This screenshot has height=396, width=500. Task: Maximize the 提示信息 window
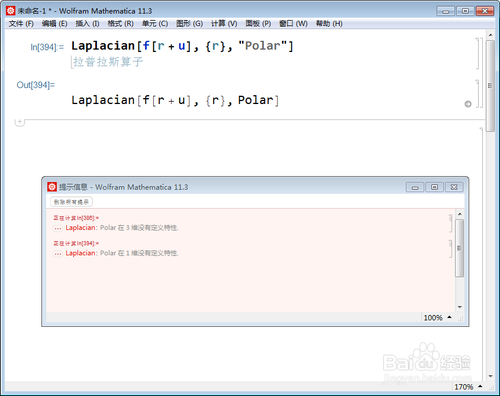434,187
